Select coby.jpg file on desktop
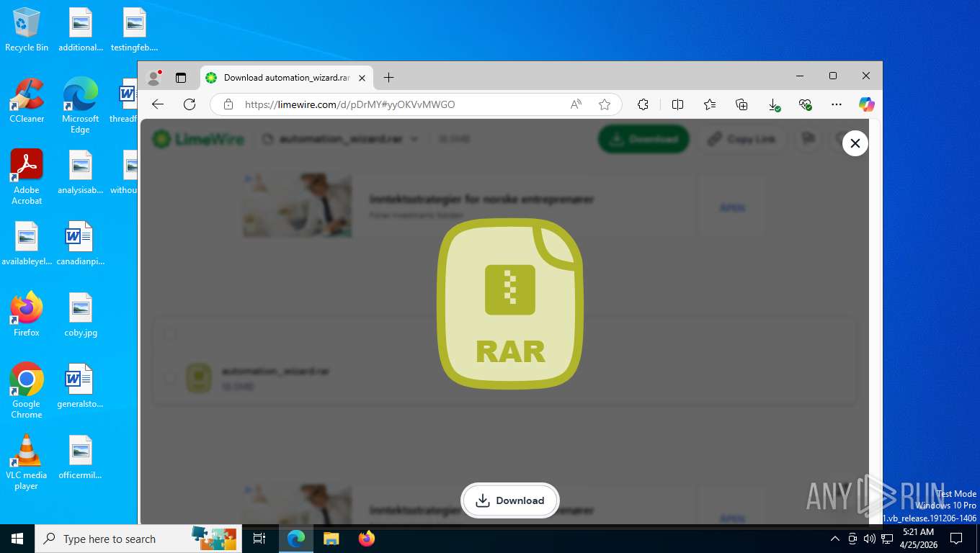Screen dimensions: 980x553 click(x=80, y=315)
